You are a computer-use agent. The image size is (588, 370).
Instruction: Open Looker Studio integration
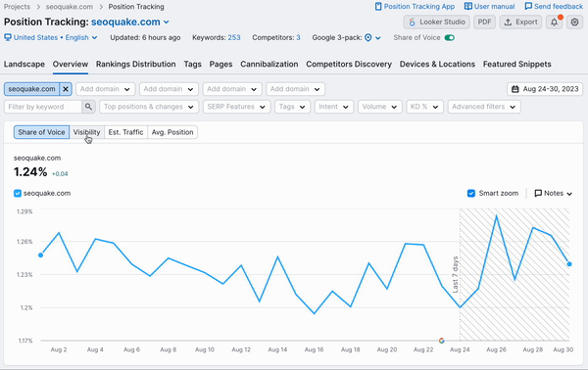coord(437,23)
